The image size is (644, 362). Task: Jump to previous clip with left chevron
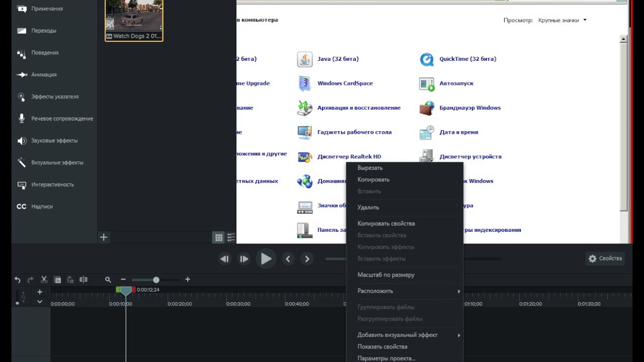[288, 259]
